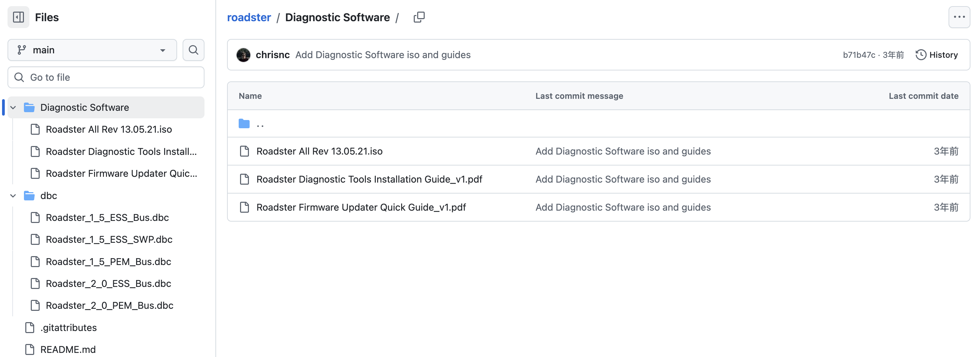Open Roadster All Rev 13.05.21.iso in file table

(x=320, y=151)
